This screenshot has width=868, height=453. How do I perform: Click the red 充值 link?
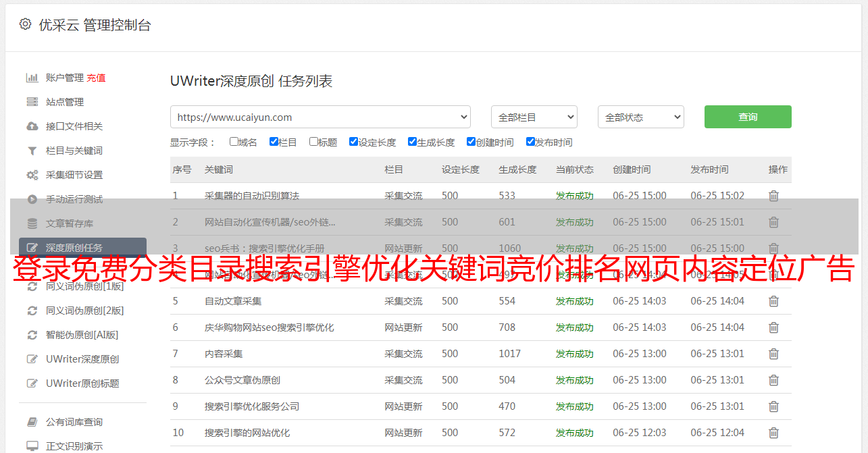(96, 78)
